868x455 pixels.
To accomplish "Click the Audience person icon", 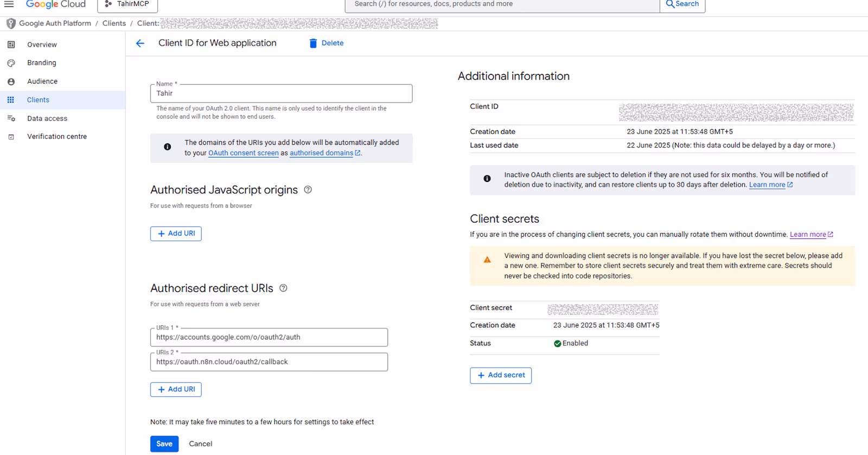I will [11, 81].
